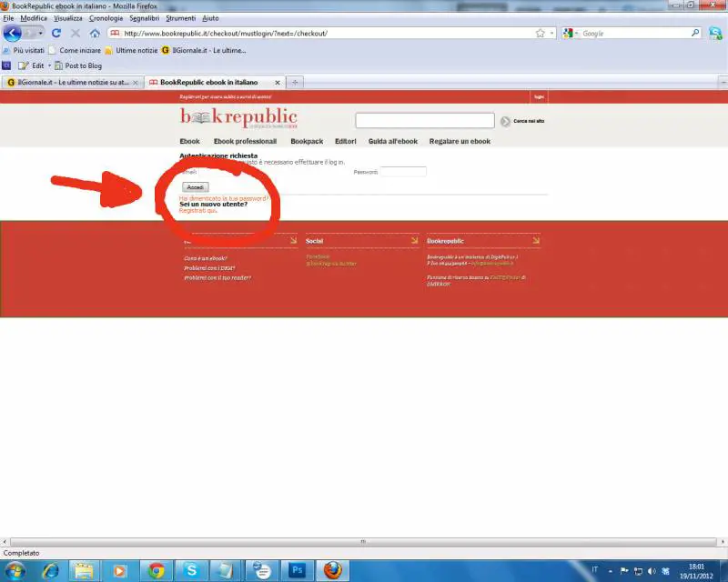Click the login link in the red bar
Screen dimensions: 728x582
tap(539, 96)
